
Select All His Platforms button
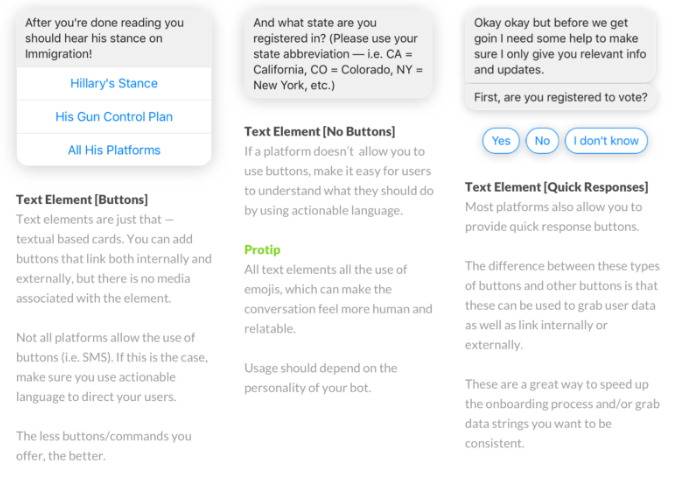tap(114, 150)
